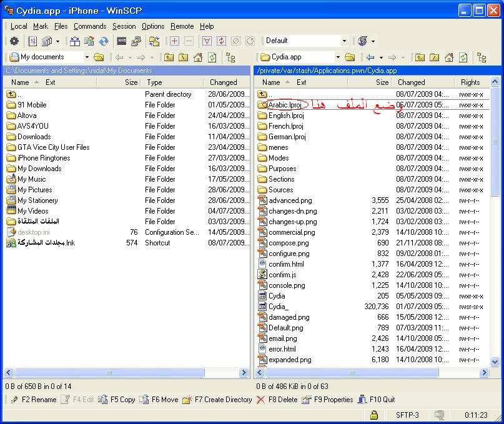Click the Synchronize icon in the toolbar

(x=104, y=41)
